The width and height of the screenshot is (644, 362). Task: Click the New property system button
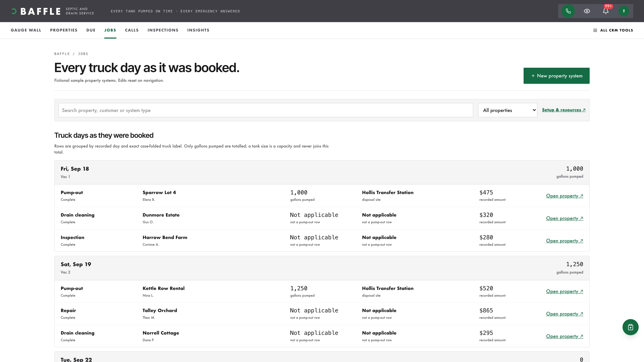(556, 76)
